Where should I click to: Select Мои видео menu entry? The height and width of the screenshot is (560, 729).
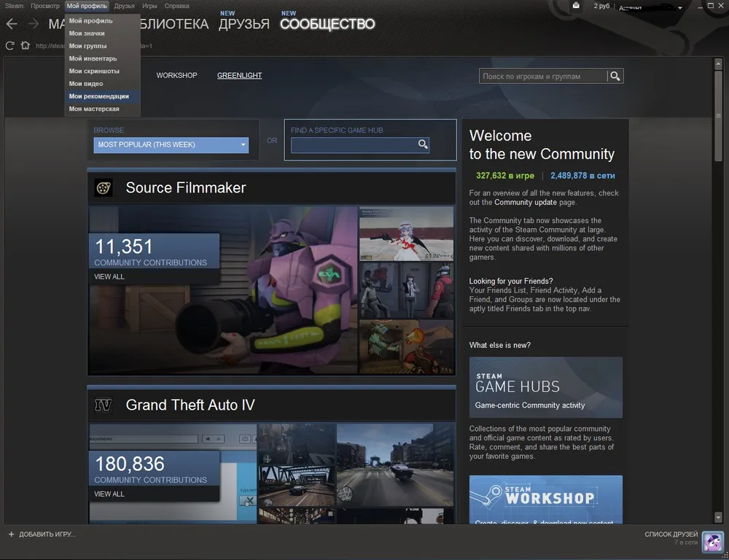coord(103,84)
